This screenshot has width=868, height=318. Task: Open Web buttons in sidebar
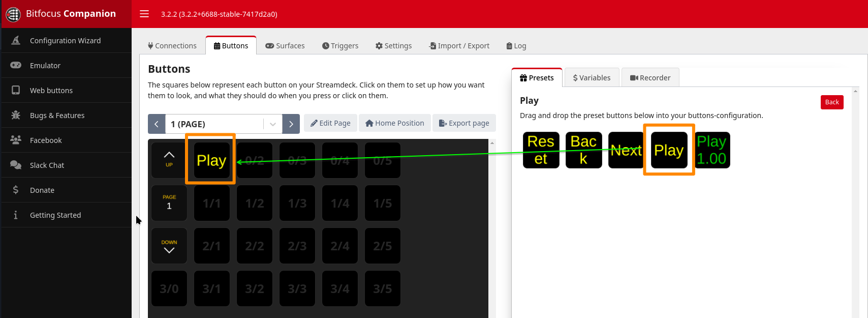click(x=51, y=91)
